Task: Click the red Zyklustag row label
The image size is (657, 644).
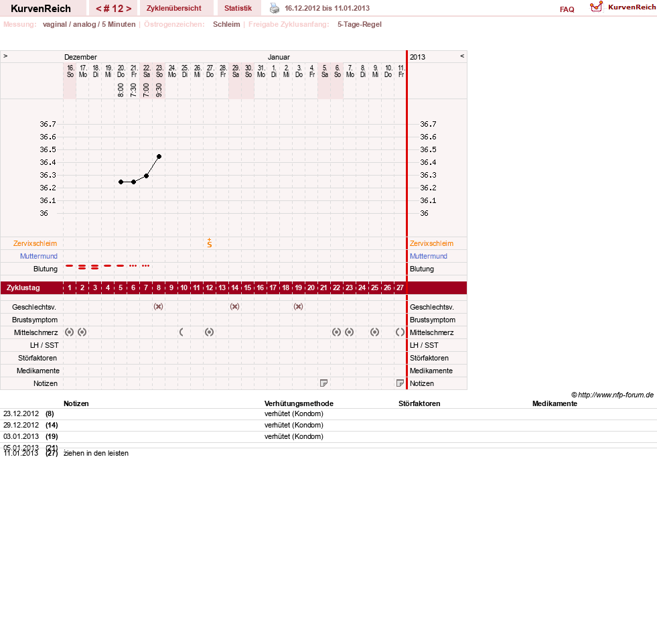Action: coord(23,287)
